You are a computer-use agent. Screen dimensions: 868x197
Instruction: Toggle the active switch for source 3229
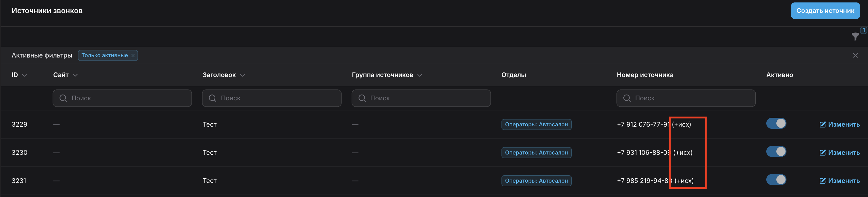tap(776, 124)
